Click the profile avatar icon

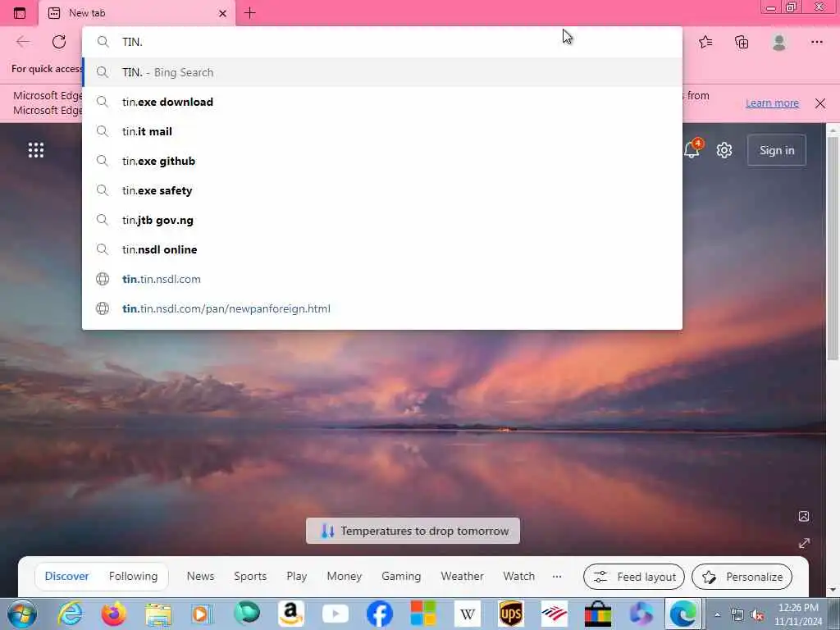coord(779,42)
